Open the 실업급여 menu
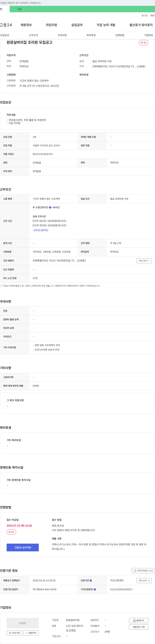Image resolution: width=155 pixels, height=644 pixels. pos(77,25)
